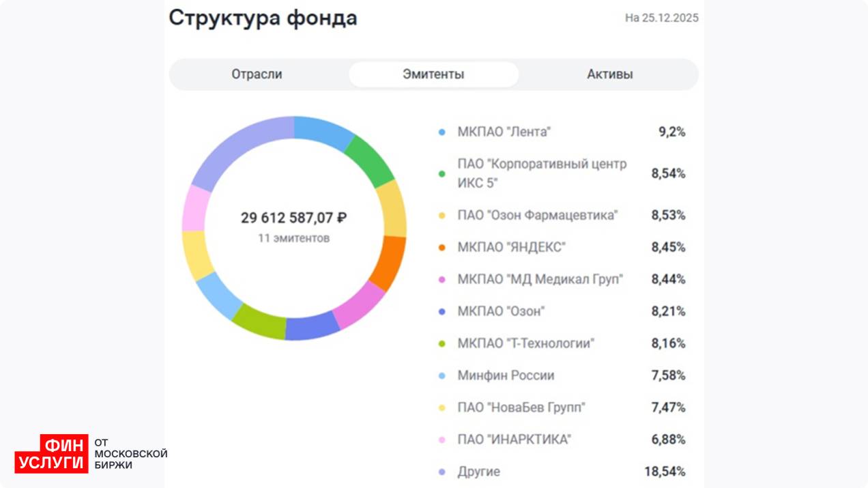Click the 18,54% value for Другие
Image resolution: width=868 pixels, height=488 pixels.
pyautogui.click(x=665, y=472)
